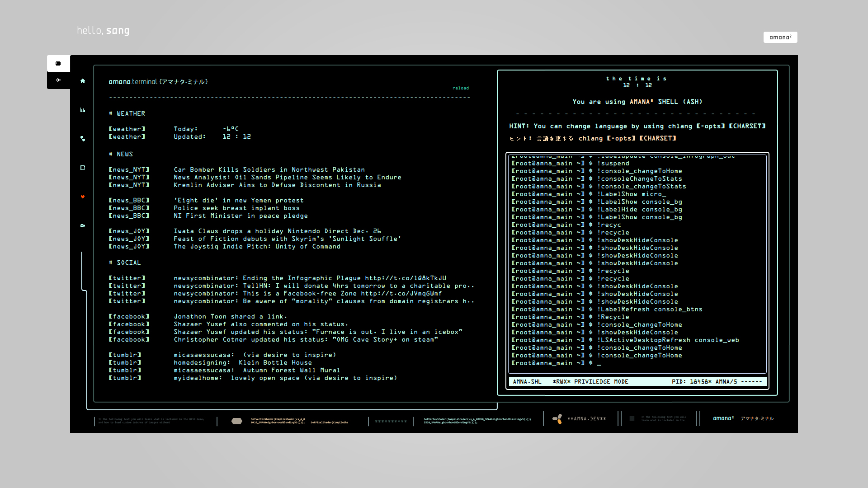Click the weather Updated 12 : 12 row

click(x=180, y=136)
